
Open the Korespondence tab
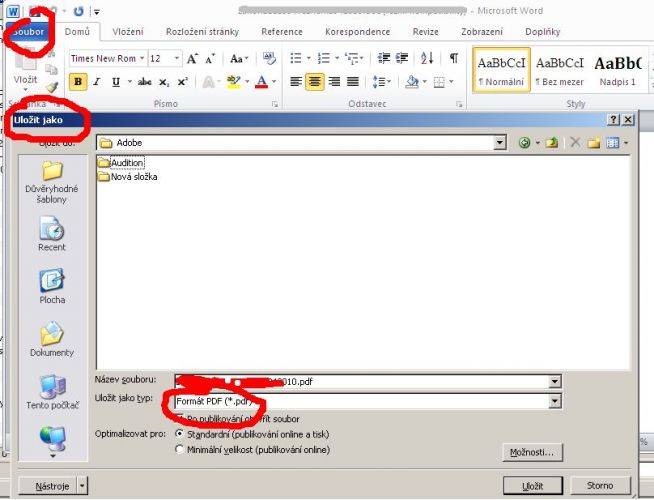click(357, 32)
